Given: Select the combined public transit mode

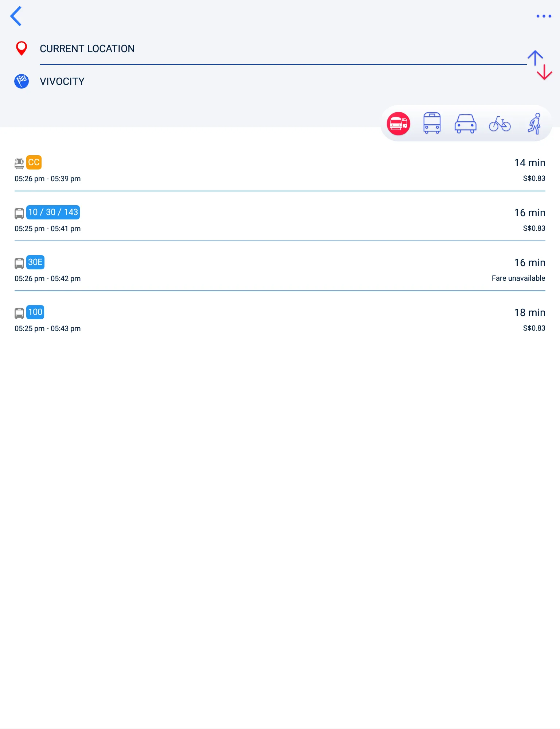Looking at the screenshot, I should click(x=398, y=124).
